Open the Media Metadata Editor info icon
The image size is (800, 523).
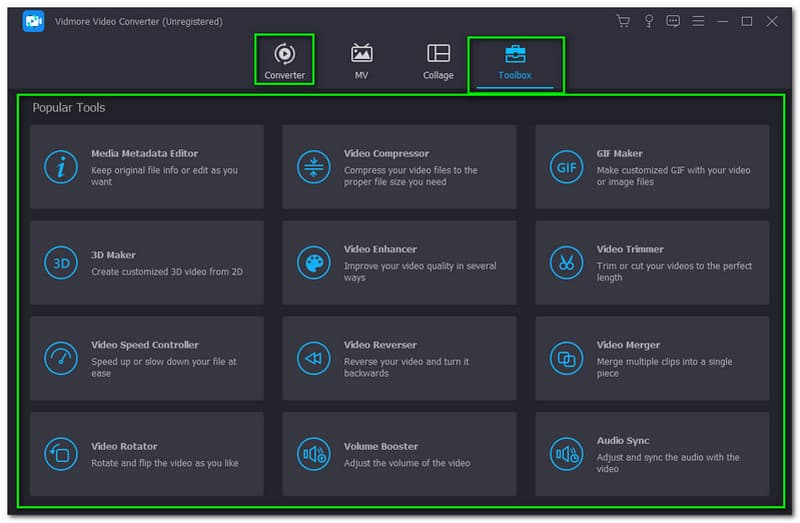click(61, 167)
